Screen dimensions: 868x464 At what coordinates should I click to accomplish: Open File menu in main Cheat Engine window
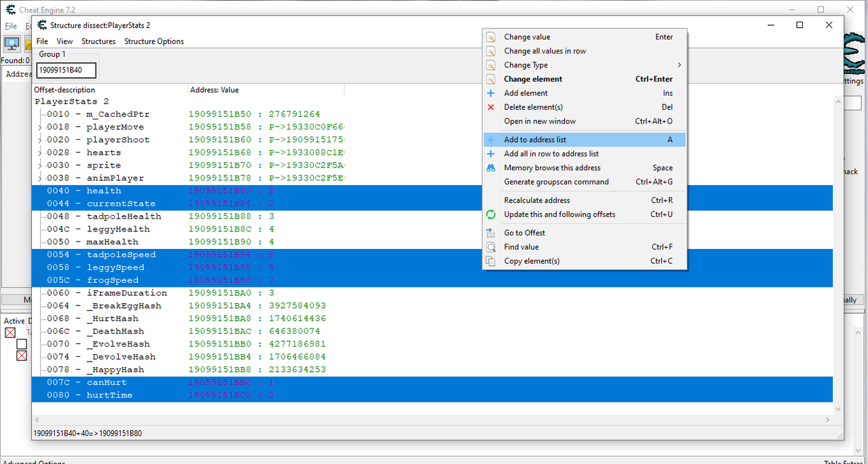(x=11, y=26)
